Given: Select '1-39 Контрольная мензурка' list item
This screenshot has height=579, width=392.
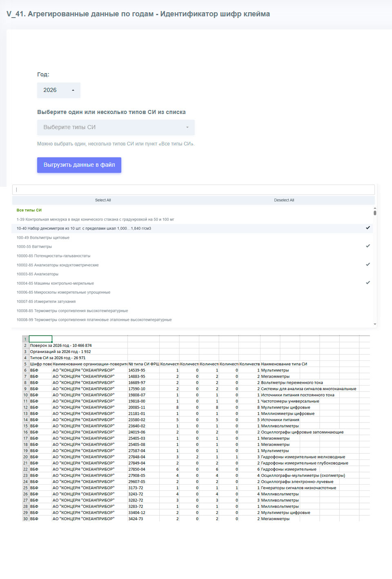Looking at the screenshot, I should tap(95, 219).
